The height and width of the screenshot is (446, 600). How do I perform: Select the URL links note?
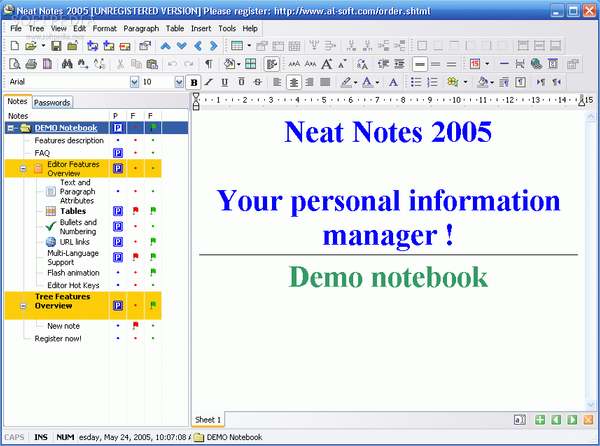pos(75,242)
